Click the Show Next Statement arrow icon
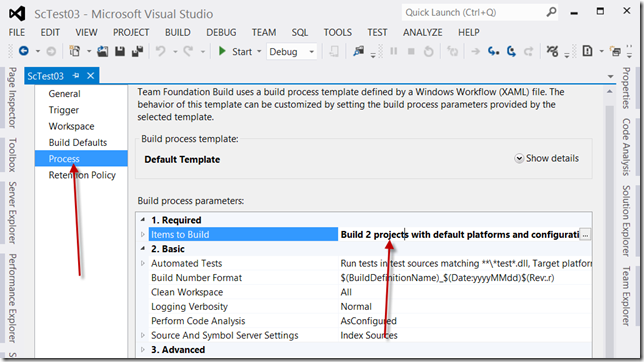The height and width of the screenshot is (362, 644). (x=475, y=51)
